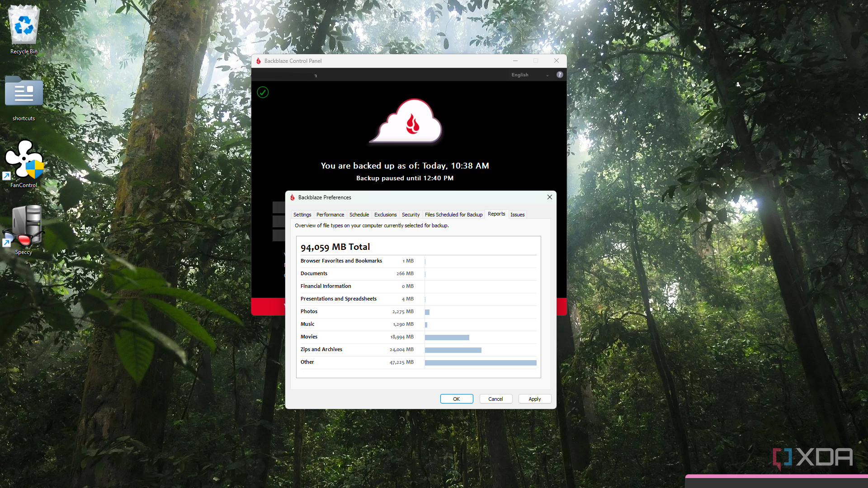
Task: Select the Movies row label
Action: pos(309,337)
